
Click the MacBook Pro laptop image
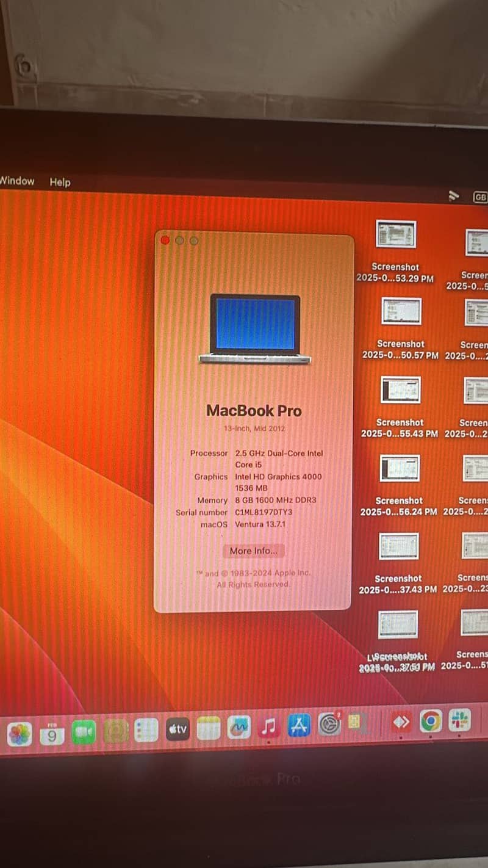coord(255,329)
